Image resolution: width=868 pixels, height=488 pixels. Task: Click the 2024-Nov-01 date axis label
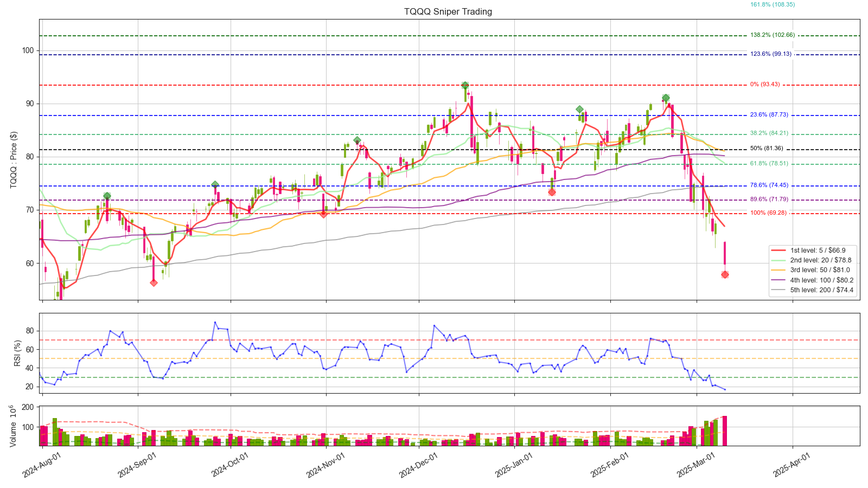click(325, 465)
